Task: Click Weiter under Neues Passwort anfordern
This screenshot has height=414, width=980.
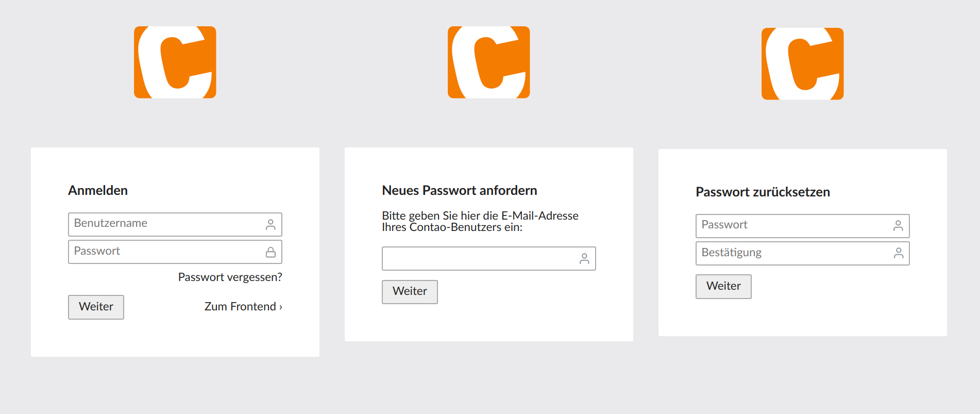Action: (410, 292)
